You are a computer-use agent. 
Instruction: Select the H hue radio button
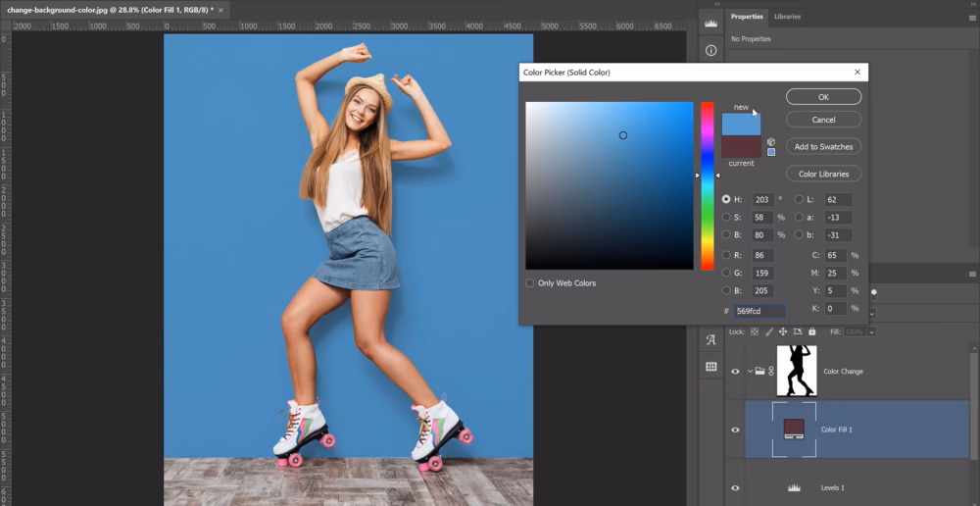pos(726,199)
